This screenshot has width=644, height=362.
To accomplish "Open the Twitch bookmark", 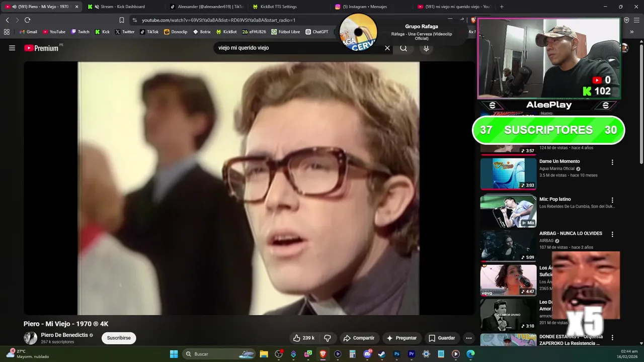I will [80, 32].
